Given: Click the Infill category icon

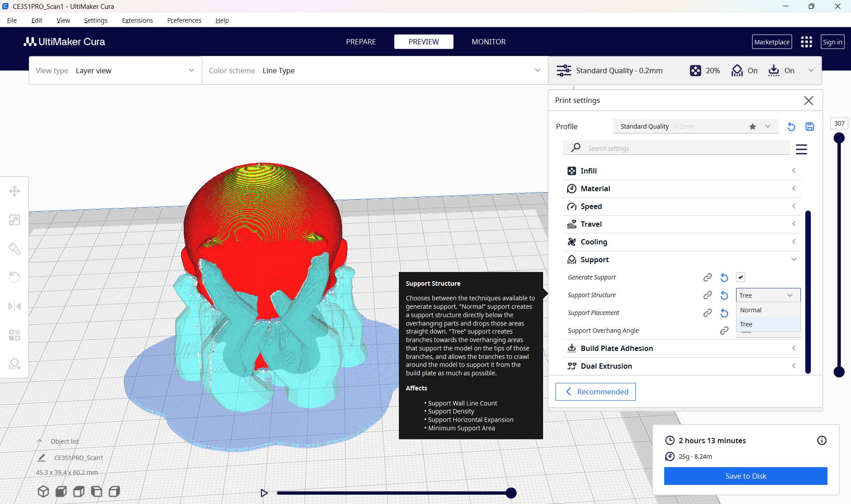Looking at the screenshot, I should click(x=572, y=171).
